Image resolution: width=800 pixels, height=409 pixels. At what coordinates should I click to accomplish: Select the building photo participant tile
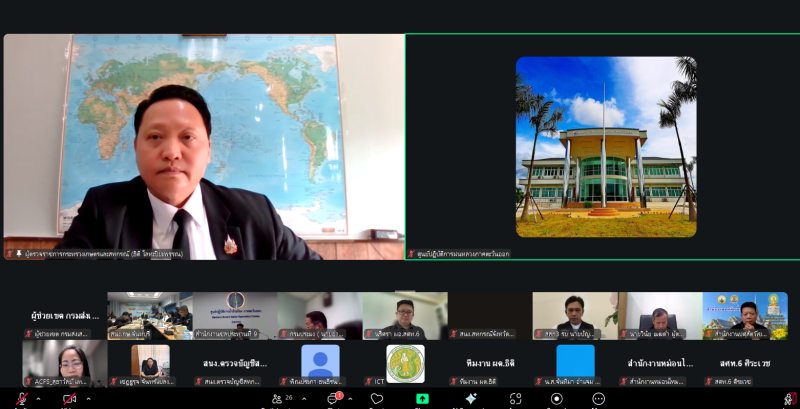[x=605, y=147]
